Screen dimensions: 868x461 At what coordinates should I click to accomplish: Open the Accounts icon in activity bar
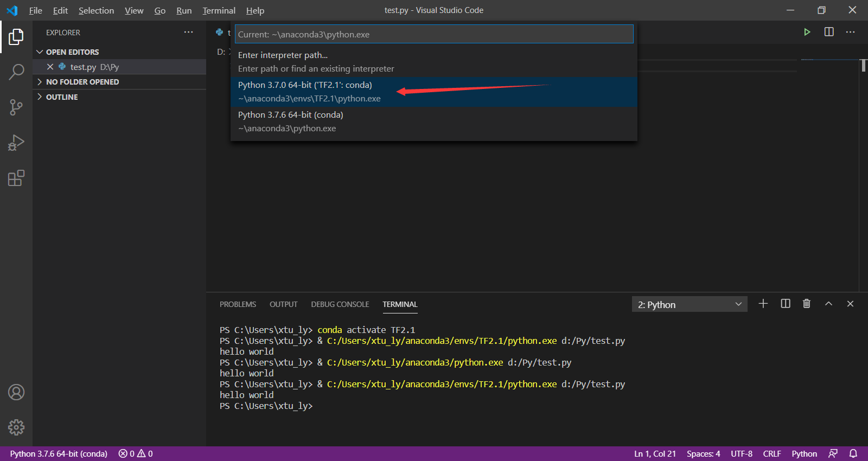16,392
